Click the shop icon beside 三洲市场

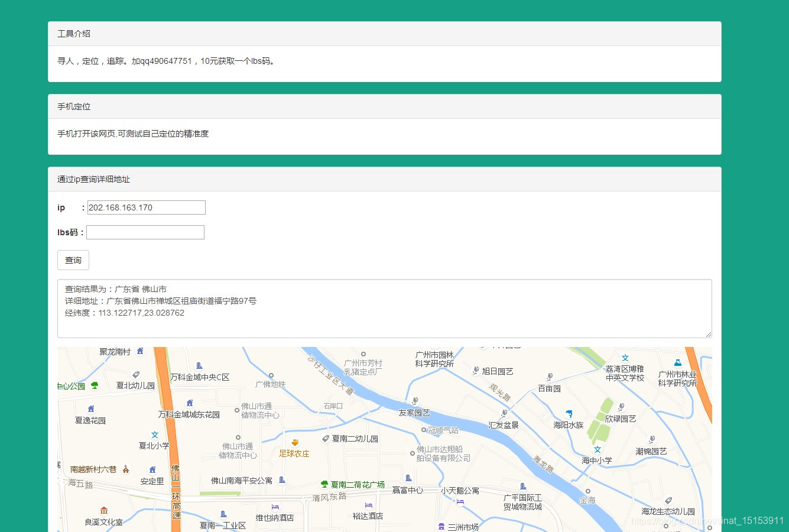(441, 527)
